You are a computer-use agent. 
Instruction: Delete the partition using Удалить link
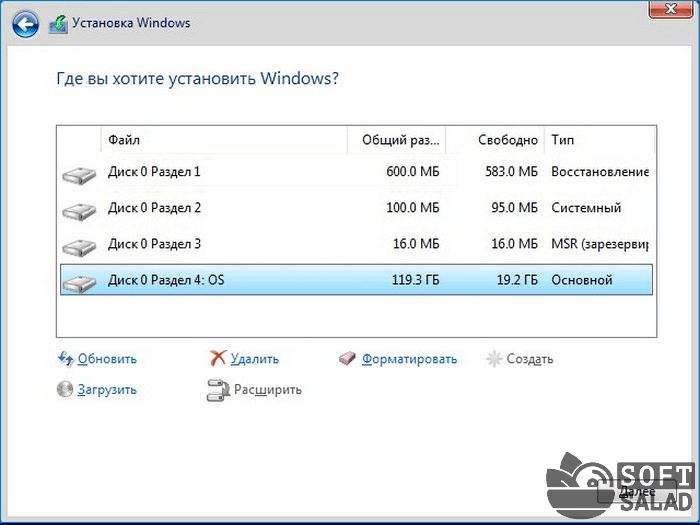tap(254, 359)
